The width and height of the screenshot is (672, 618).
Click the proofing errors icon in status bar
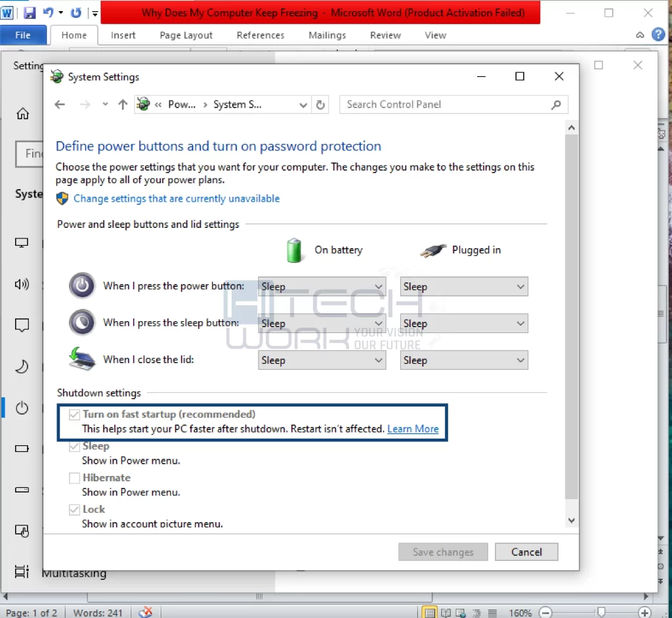click(x=146, y=612)
